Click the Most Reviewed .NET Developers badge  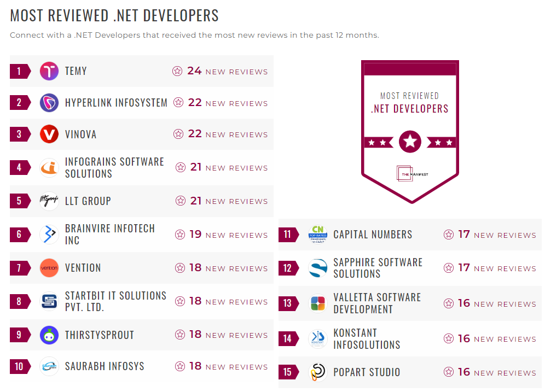(x=410, y=131)
